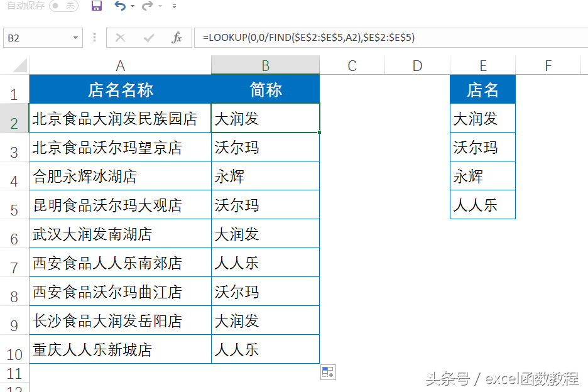This screenshot has height=392, width=588.
Task: Click the Cancel entry X icon
Action: (121, 38)
